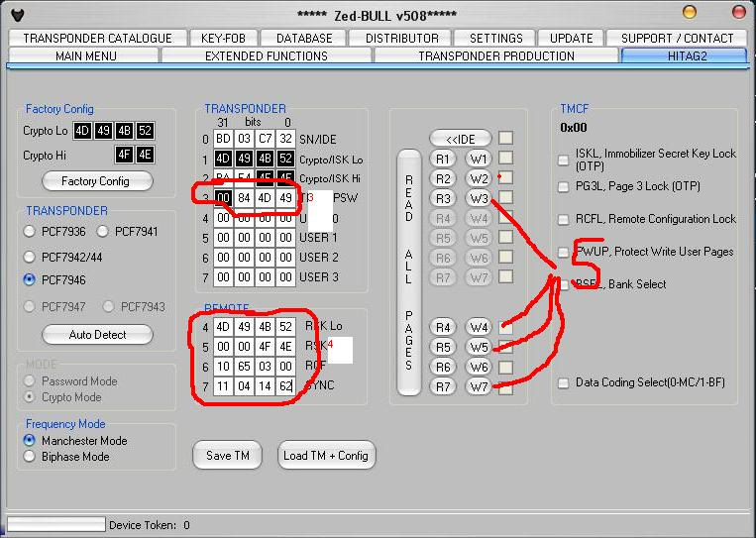
Task: Toggle PWUP Protect Write User Pages
Action: [563, 252]
